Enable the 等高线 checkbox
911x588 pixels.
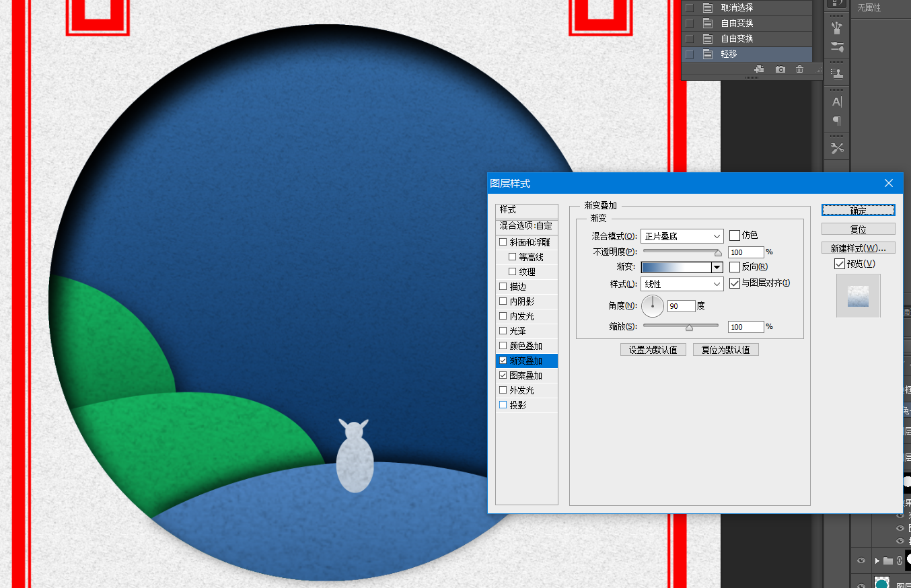coord(513,257)
